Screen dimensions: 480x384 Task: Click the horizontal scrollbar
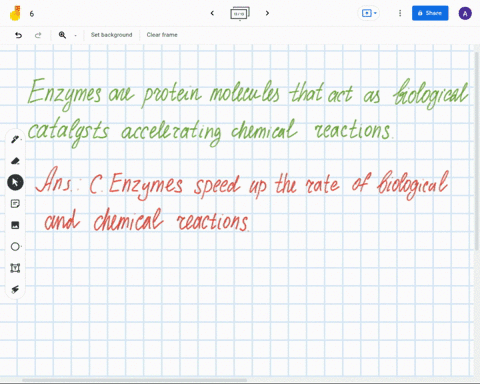pos(134,380)
